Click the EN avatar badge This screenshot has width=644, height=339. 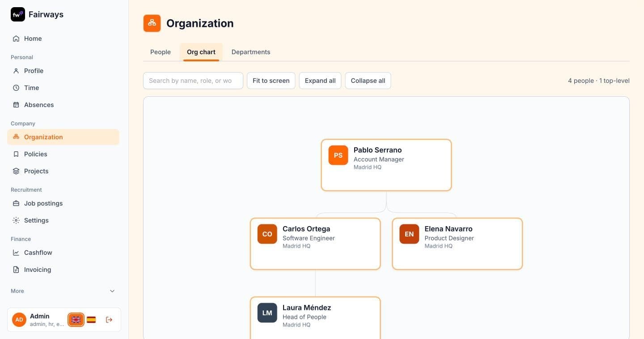[409, 234]
